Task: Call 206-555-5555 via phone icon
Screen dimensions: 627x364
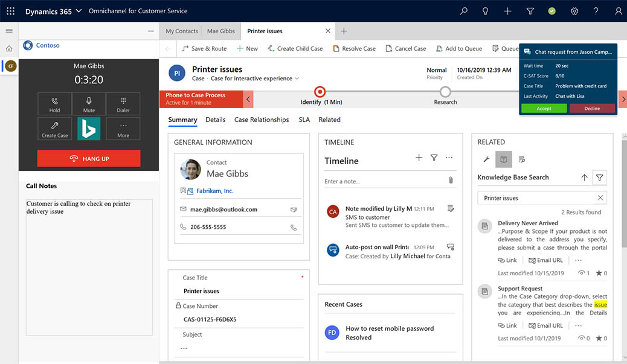Action: coord(294,228)
